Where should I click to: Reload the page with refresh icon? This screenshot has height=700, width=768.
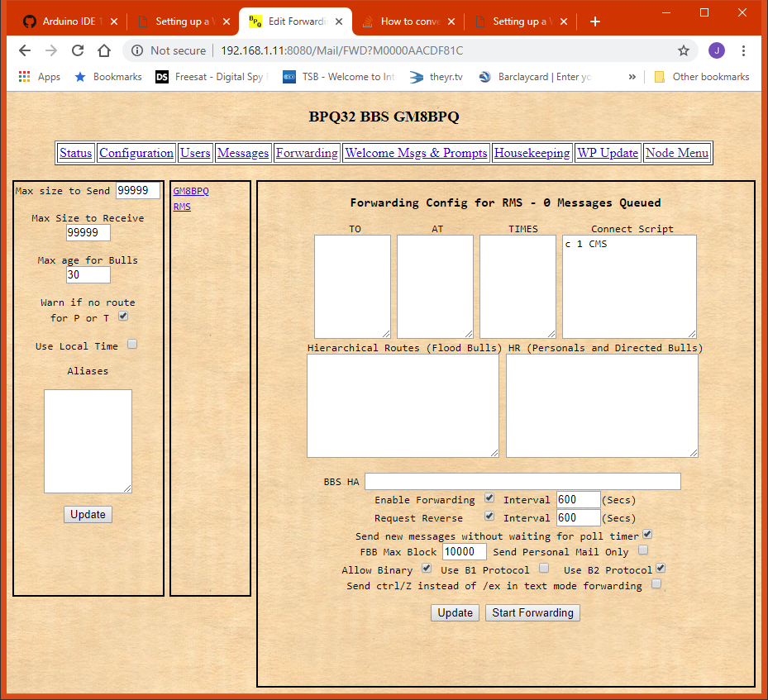(x=78, y=50)
